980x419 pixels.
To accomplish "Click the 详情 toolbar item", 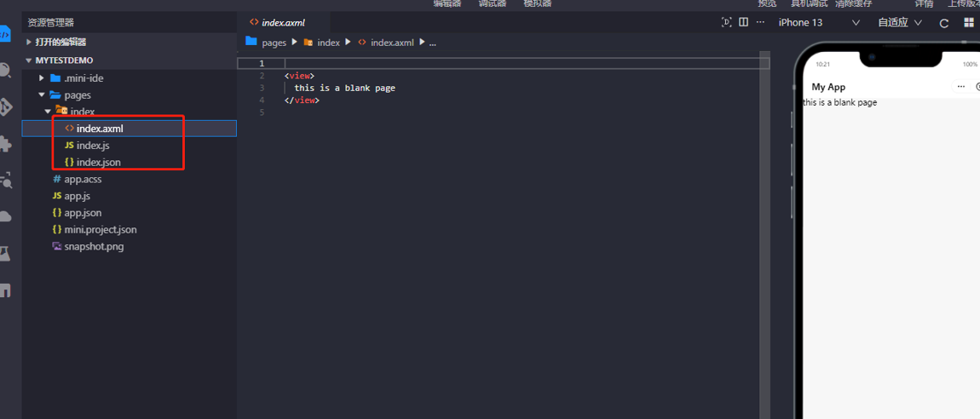I will (925, 3).
